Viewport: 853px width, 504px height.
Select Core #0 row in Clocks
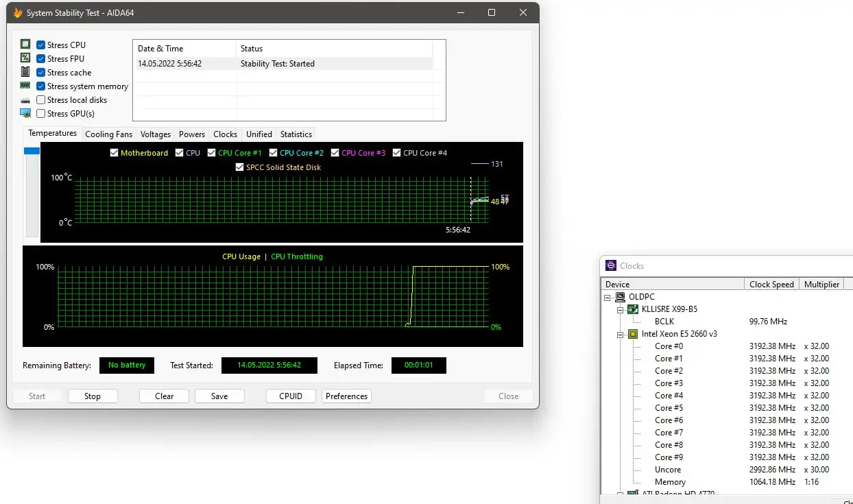(727, 346)
